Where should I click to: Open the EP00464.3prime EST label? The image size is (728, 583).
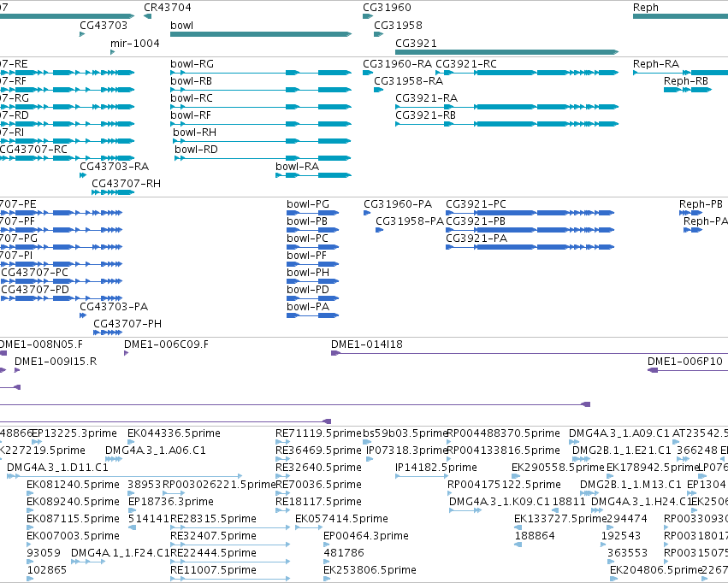(x=366, y=537)
